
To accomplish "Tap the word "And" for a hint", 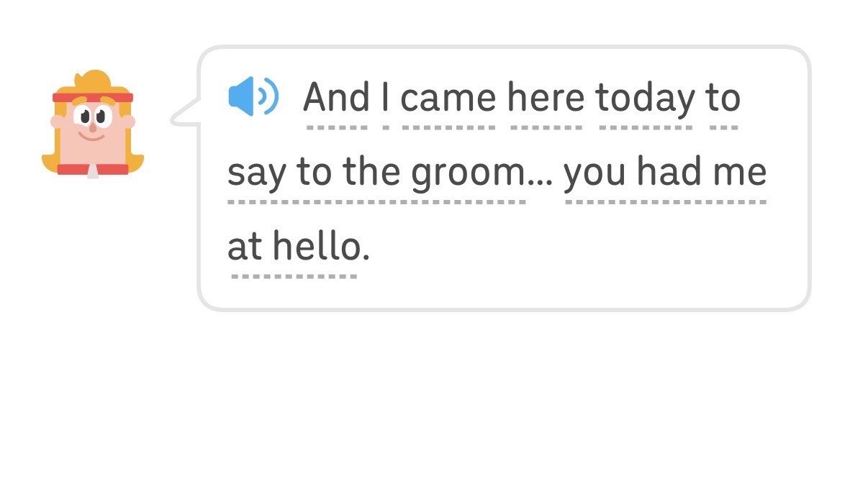I will point(336,98).
